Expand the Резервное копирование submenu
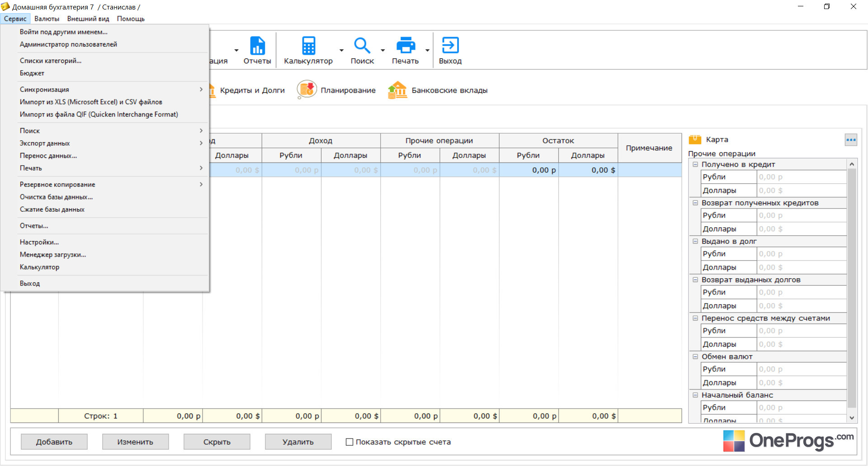The height and width of the screenshot is (466, 868). click(x=105, y=185)
